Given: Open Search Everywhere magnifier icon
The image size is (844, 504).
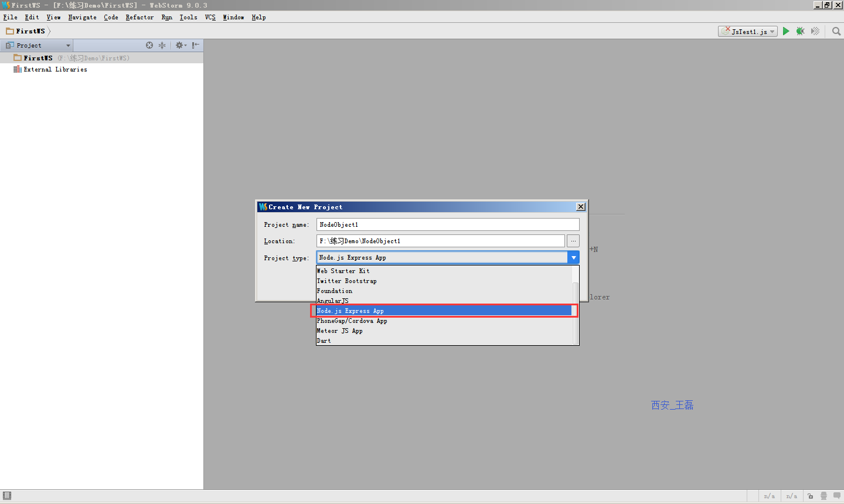Looking at the screenshot, I should [x=836, y=31].
